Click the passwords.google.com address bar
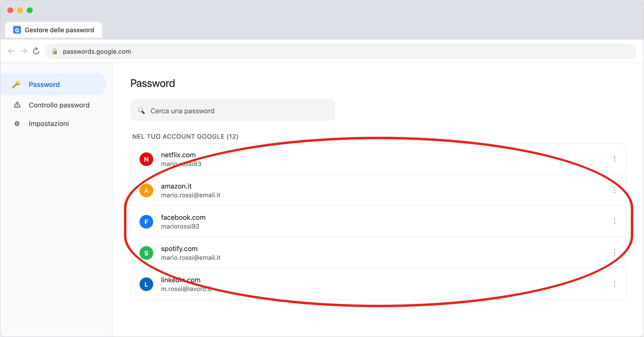 click(340, 51)
